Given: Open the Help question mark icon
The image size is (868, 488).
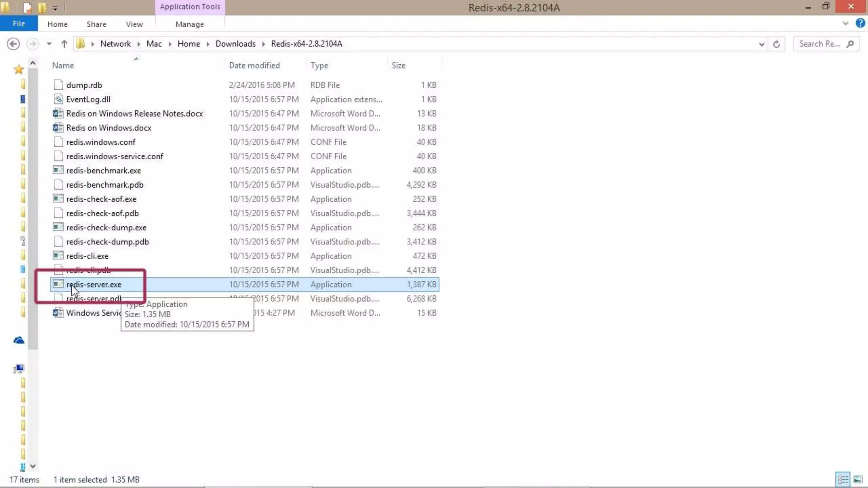Looking at the screenshot, I should tap(860, 23).
